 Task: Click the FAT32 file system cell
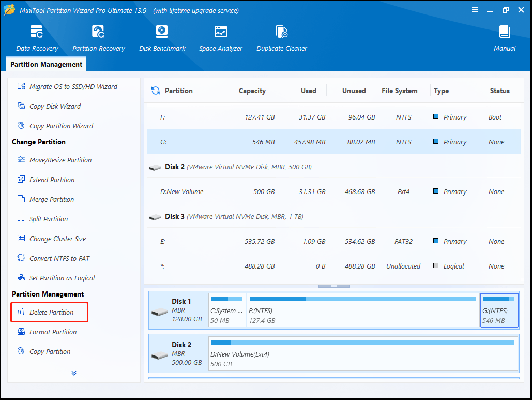[403, 242]
